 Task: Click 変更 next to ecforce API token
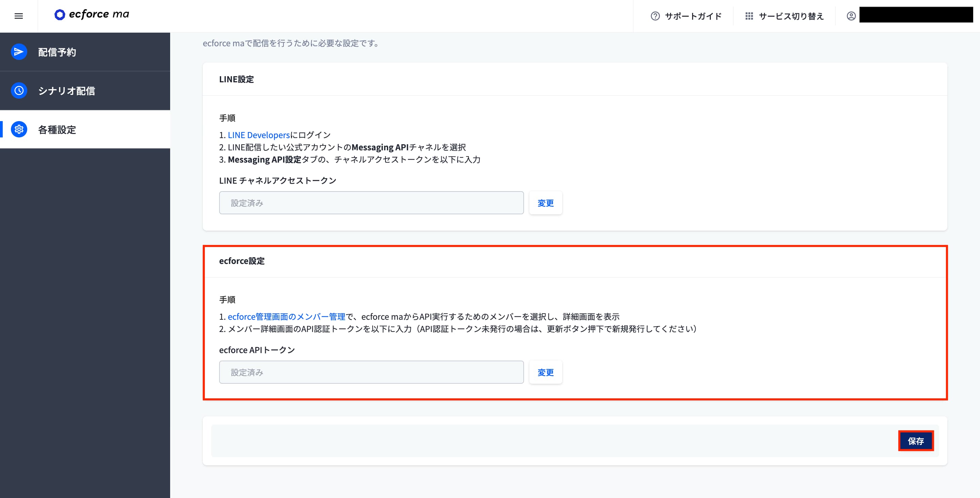click(x=545, y=372)
